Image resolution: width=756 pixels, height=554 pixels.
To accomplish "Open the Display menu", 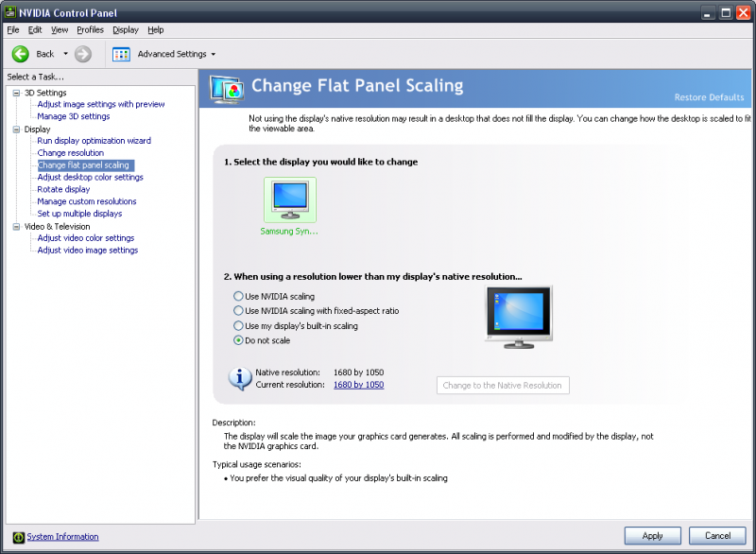I will click(x=126, y=30).
